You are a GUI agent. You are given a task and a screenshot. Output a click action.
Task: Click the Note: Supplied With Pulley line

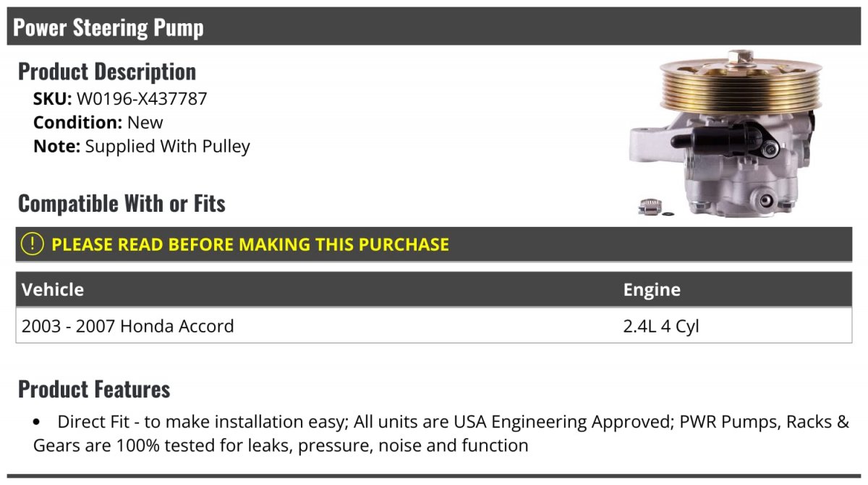(142, 146)
